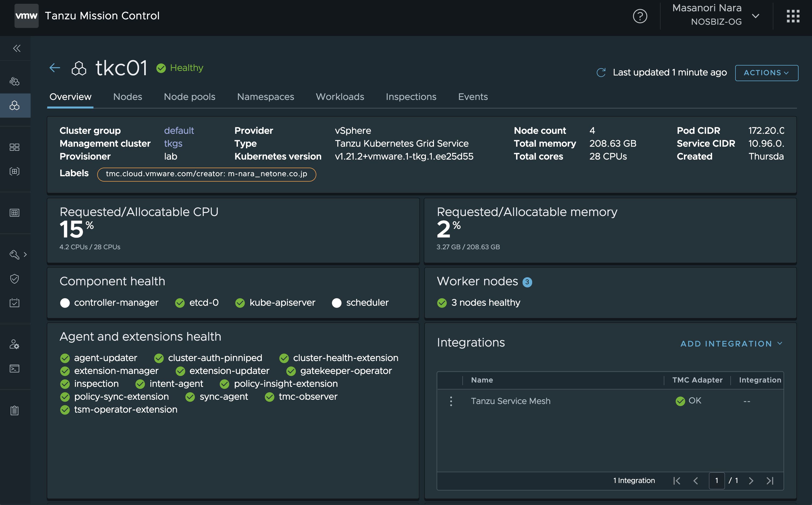Switch to the Nodes tab
The image size is (812, 505).
coord(128,97)
